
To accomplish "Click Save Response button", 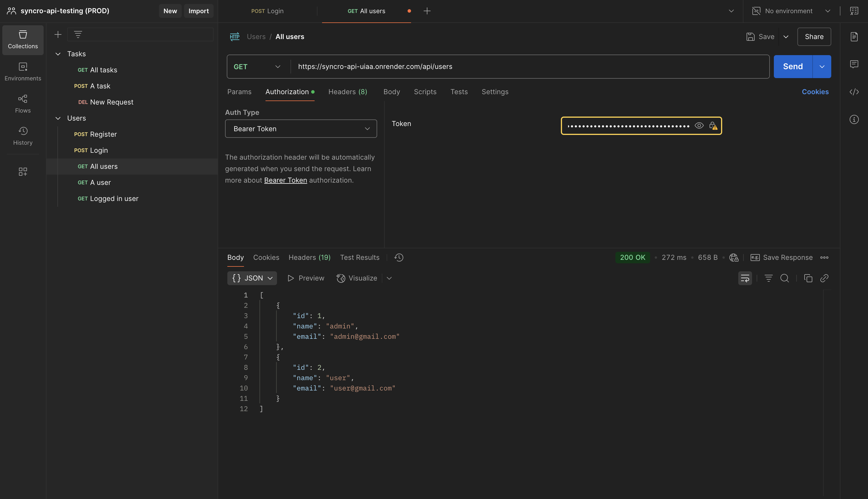I will point(781,257).
